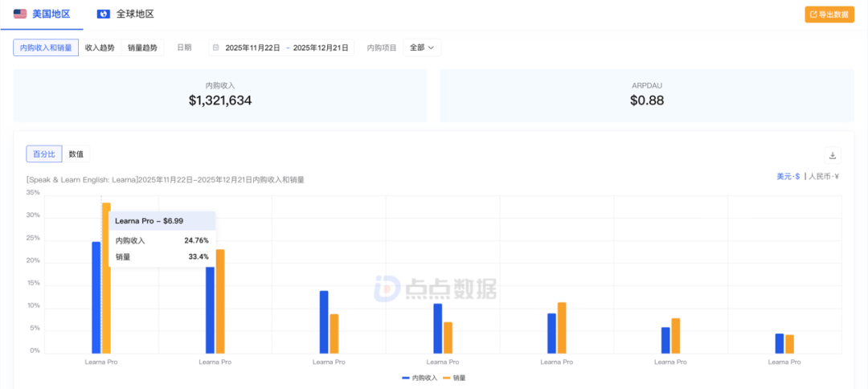Click the 内购收入 $1,321,634 card

click(x=220, y=95)
